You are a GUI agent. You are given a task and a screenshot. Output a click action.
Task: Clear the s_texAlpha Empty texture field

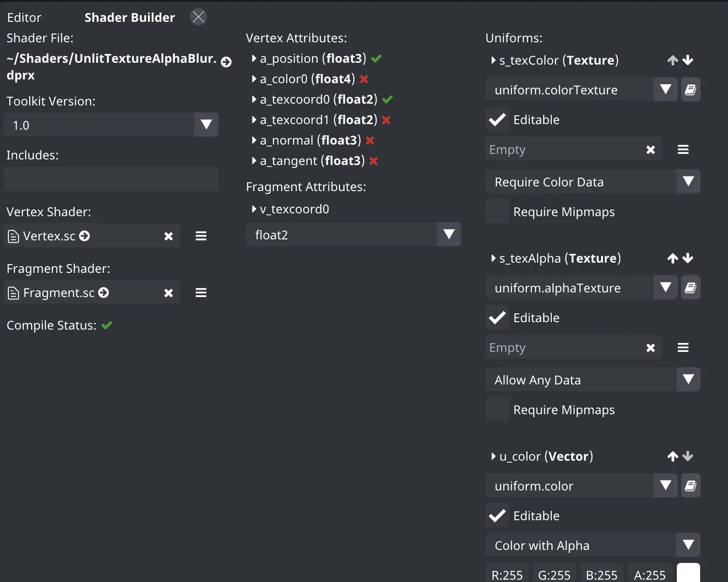[x=650, y=348]
